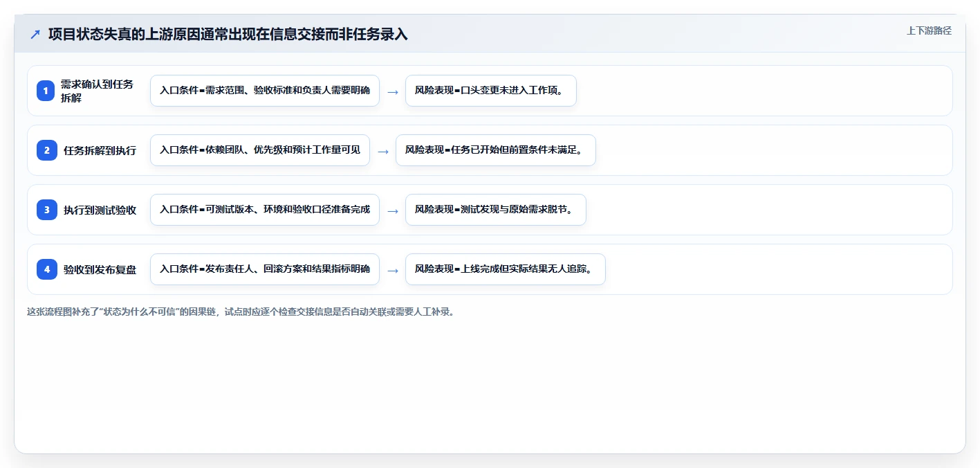Screen dimensions: 980x468
Task: Click the box 风险表现=测试发现与原始需求脱节
Action: [x=496, y=210]
